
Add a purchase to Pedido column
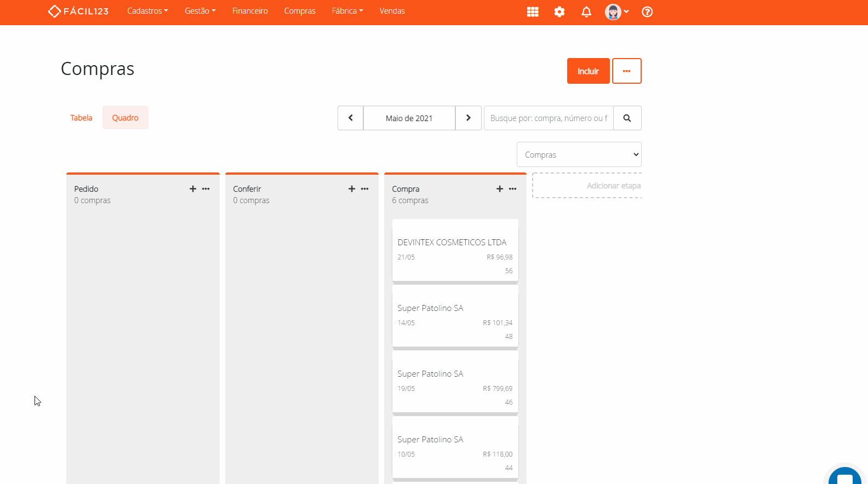tap(193, 189)
